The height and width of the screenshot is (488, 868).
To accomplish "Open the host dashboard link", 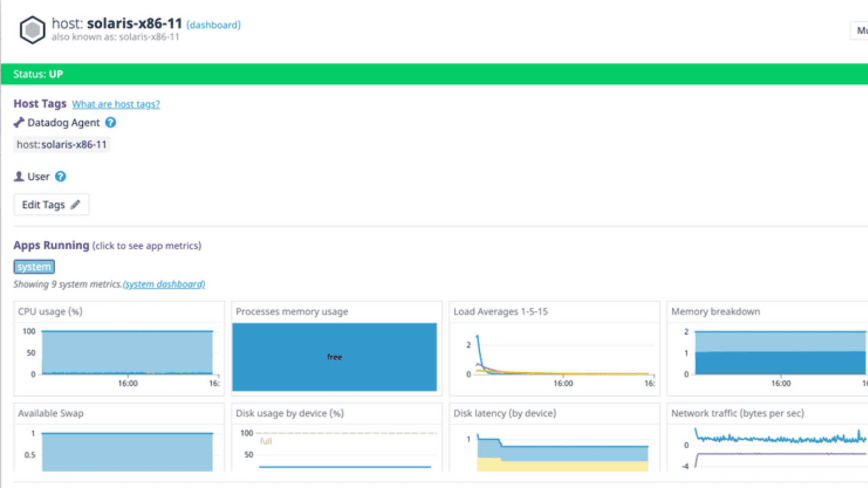I will 213,25.
